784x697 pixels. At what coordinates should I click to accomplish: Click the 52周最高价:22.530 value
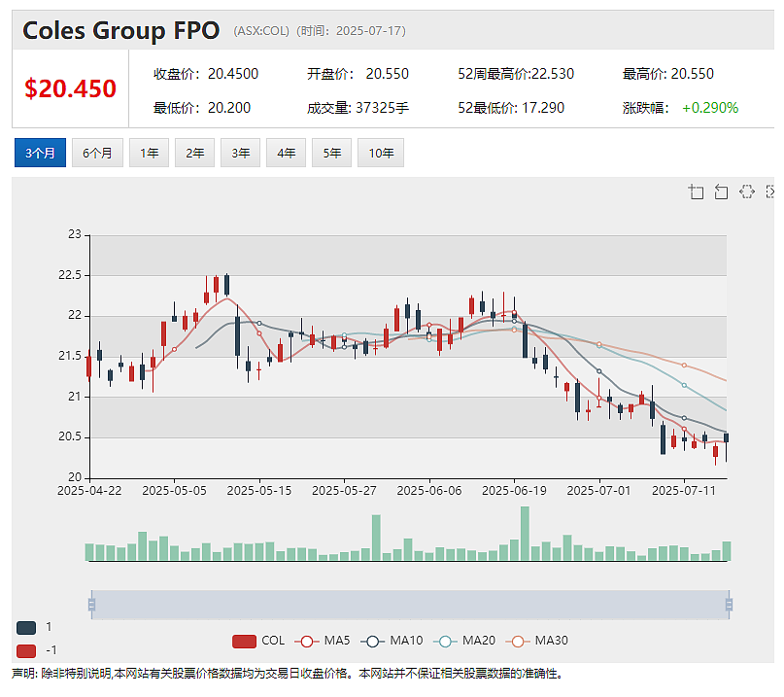[x=516, y=74]
